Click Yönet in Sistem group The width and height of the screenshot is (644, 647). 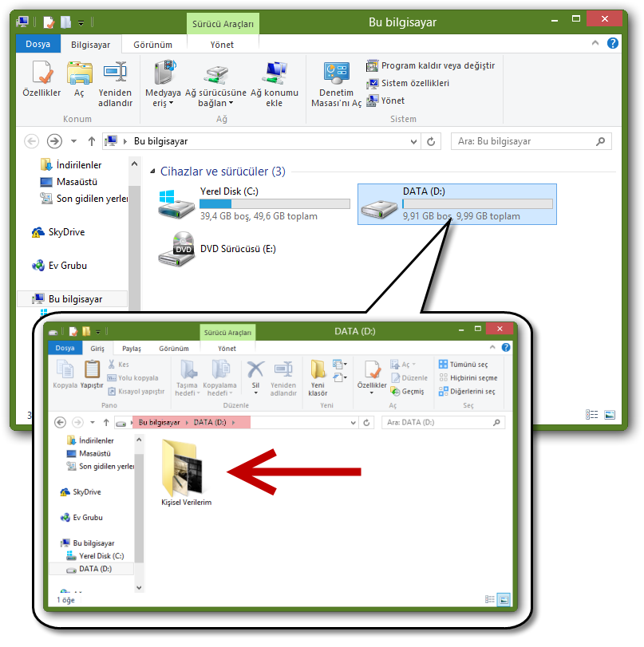(385, 101)
